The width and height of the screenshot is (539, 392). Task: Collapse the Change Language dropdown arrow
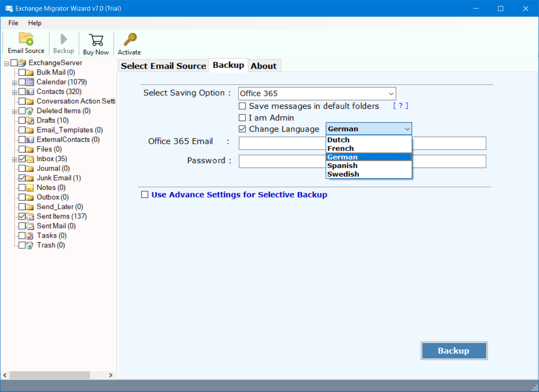(407, 129)
